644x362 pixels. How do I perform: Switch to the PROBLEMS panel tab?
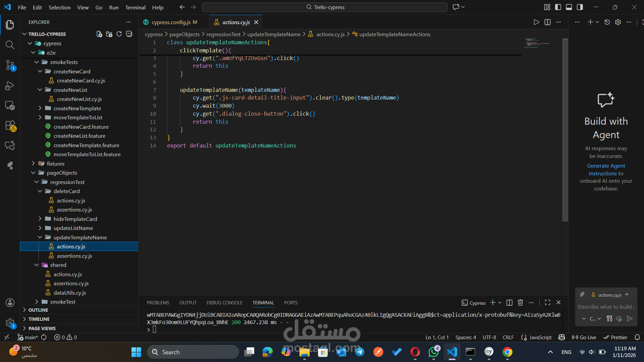pyautogui.click(x=158, y=303)
